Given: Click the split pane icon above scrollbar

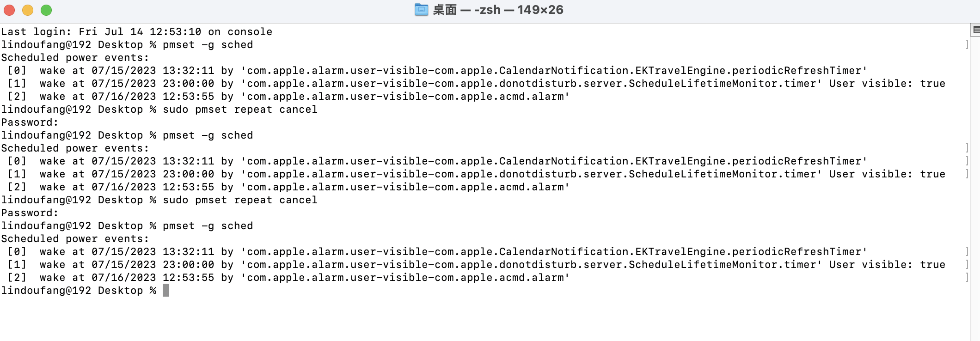Looking at the screenshot, I should click(x=976, y=30).
